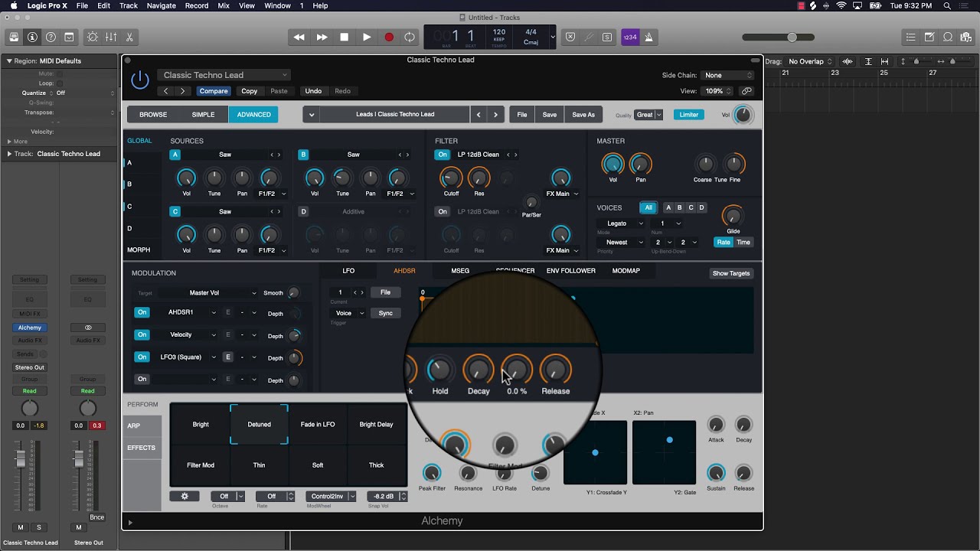
Task: Open the Newest priority dropdown
Action: (x=620, y=243)
